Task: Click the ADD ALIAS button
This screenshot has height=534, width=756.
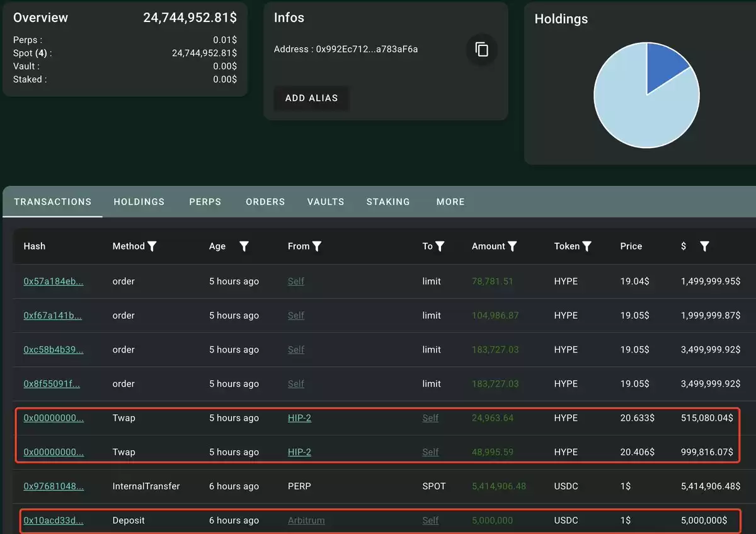Action: [x=311, y=98]
